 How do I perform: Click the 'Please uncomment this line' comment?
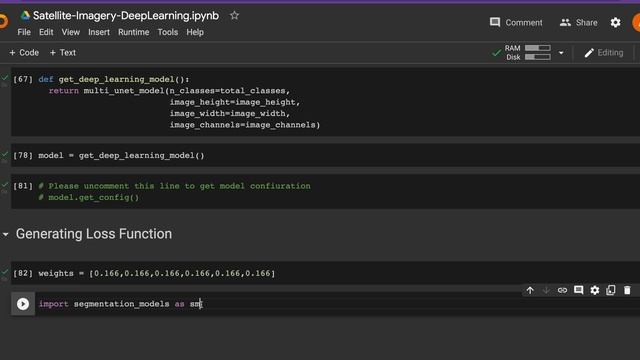(174, 186)
